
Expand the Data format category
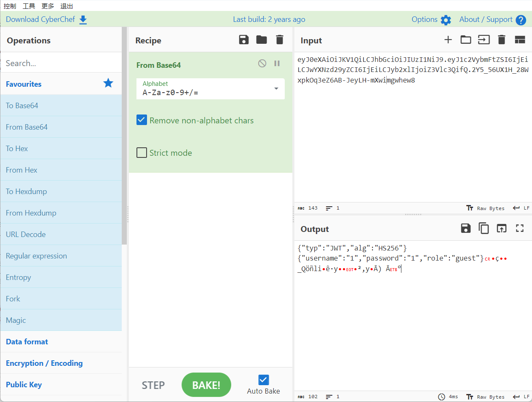pos(27,342)
